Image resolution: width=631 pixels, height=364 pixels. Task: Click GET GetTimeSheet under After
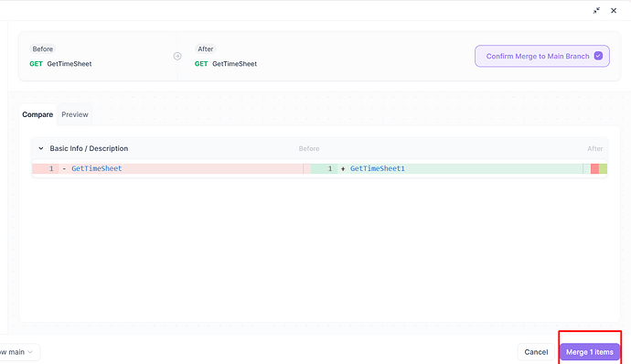[x=226, y=64]
